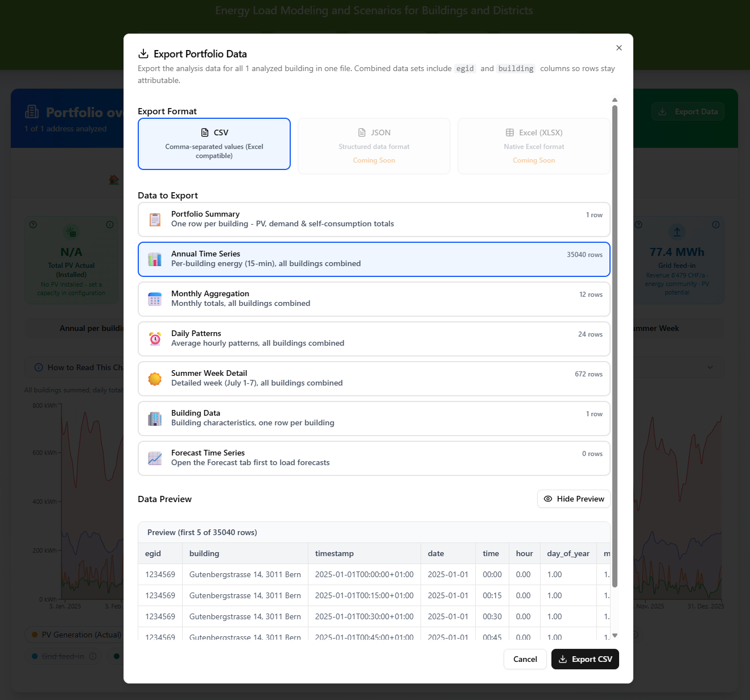The width and height of the screenshot is (750, 700).
Task: Click the line chart icon of Forecast Time Series
Action: point(155,458)
